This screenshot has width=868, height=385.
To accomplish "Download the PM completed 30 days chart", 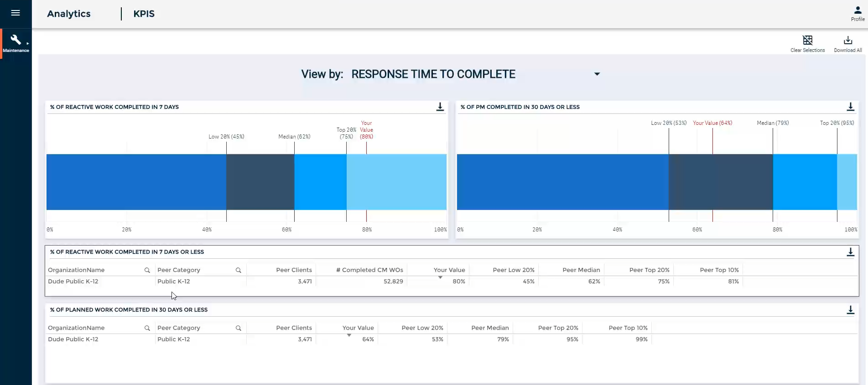I will click(x=850, y=107).
